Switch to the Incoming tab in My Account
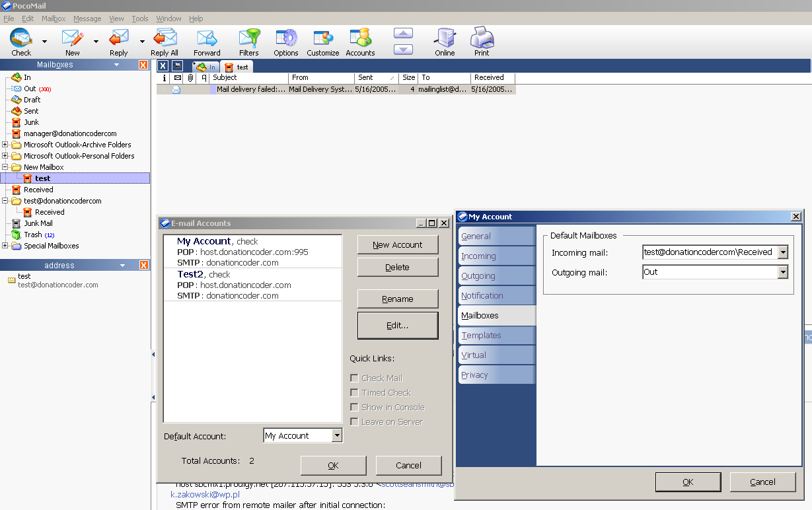This screenshot has height=510, width=812. click(497, 256)
